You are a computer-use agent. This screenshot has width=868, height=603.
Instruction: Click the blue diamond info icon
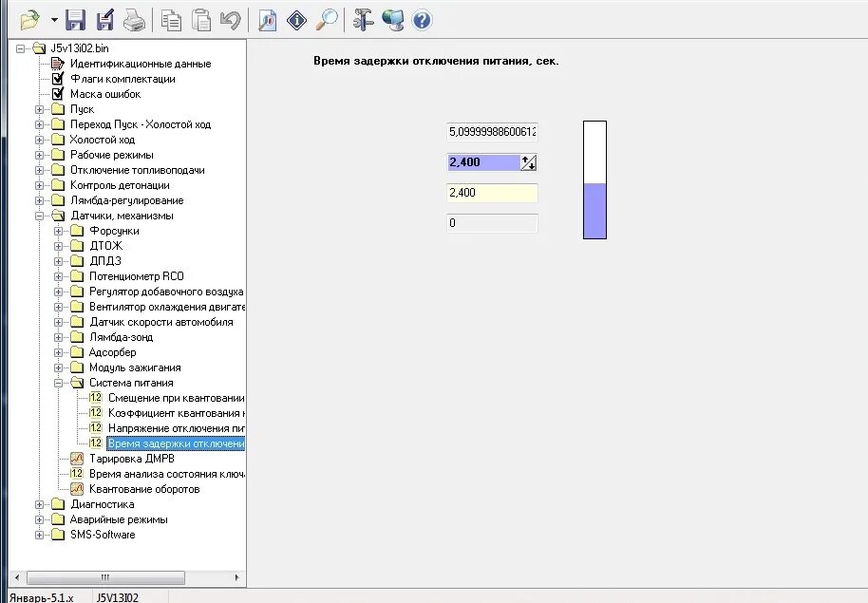[x=296, y=21]
